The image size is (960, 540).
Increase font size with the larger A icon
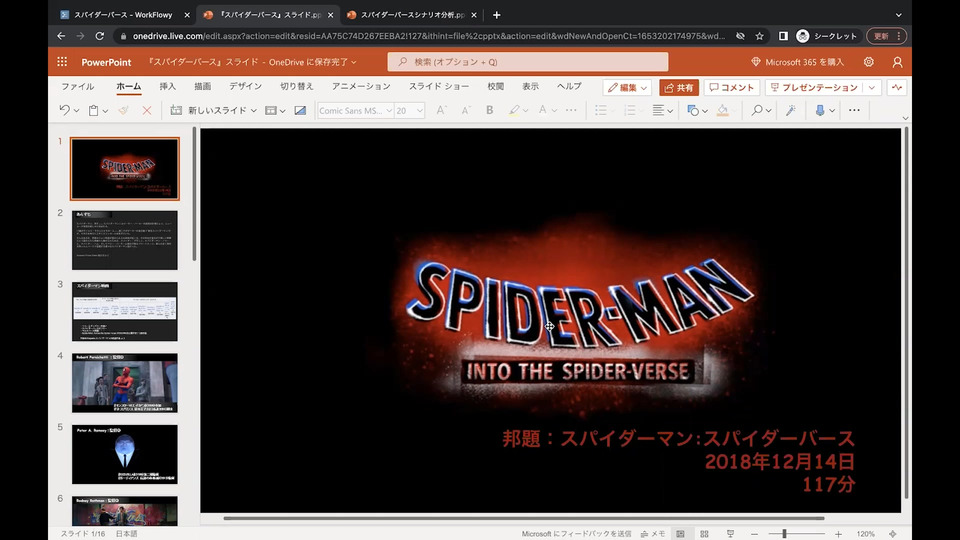coord(441,110)
